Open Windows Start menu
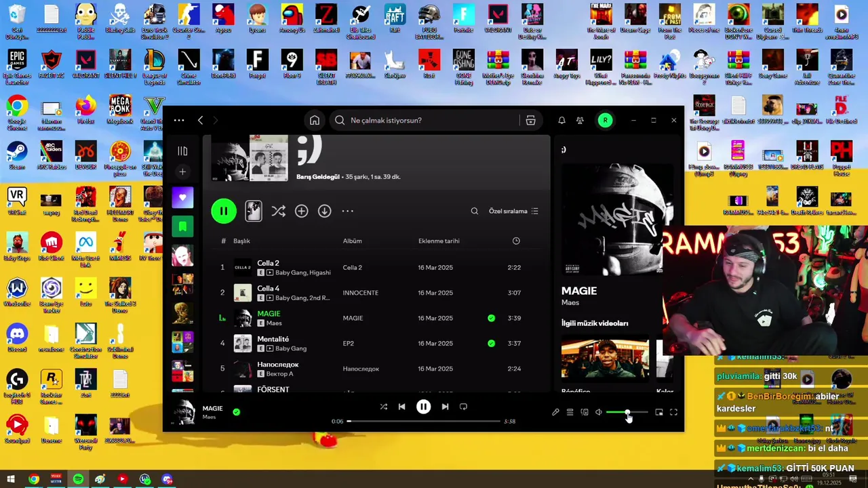The height and width of the screenshot is (488, 868). coord(10,479)
